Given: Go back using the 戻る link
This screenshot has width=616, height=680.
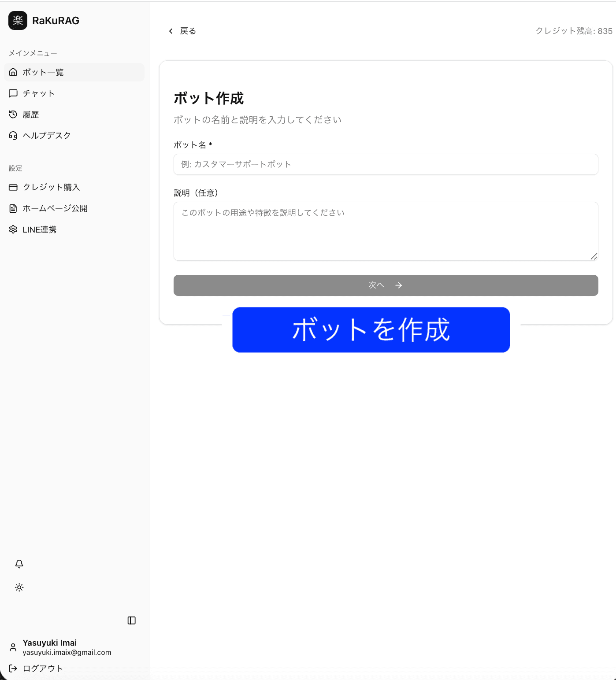Looking at the screenshot, I should coord(182,31).
